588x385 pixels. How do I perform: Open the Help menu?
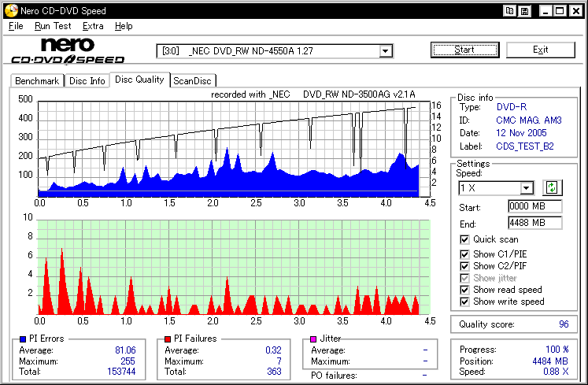point(124,26)
